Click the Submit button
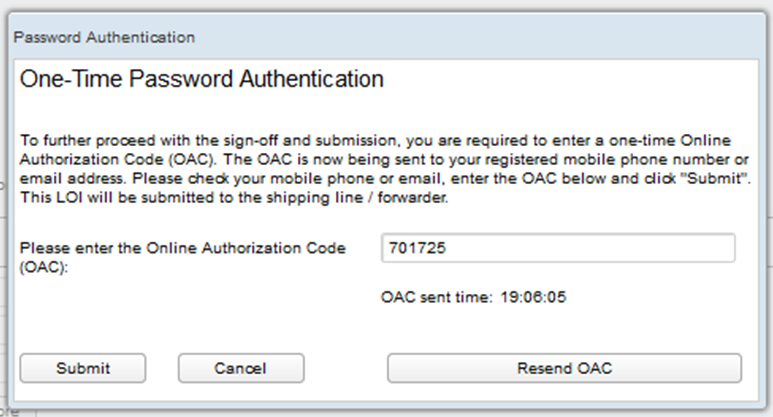The width and height of the screenshot is (773, 417). [x=83, y=368]
